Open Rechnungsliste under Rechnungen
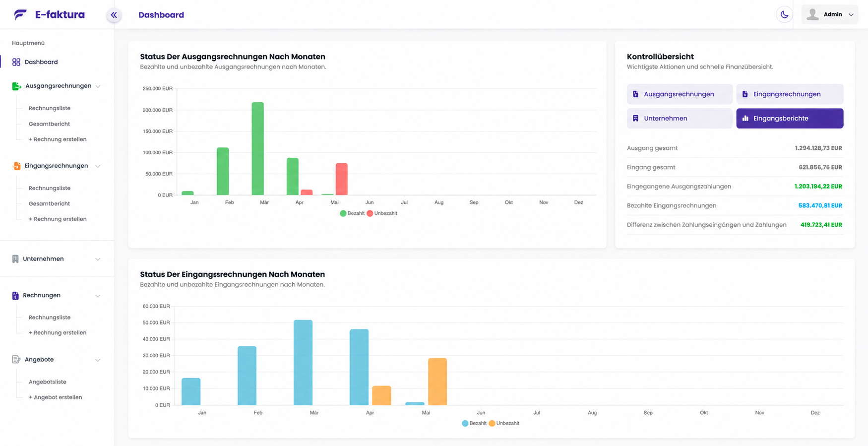 tap(50, 318)
